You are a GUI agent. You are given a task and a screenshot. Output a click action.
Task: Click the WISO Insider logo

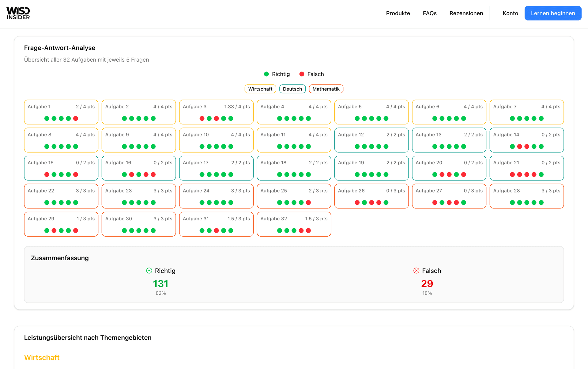(18, 13)
